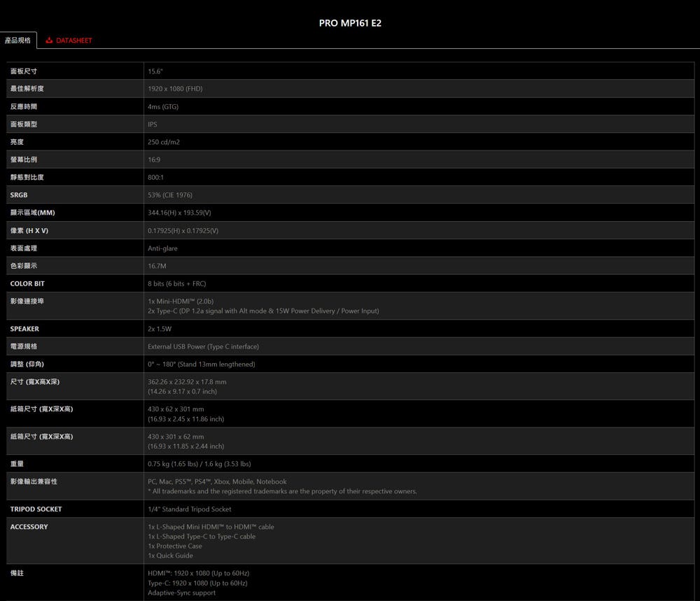Click 1/4" Standard Tripod Socket value
The image size is (700, 601).
pos(189,509)
